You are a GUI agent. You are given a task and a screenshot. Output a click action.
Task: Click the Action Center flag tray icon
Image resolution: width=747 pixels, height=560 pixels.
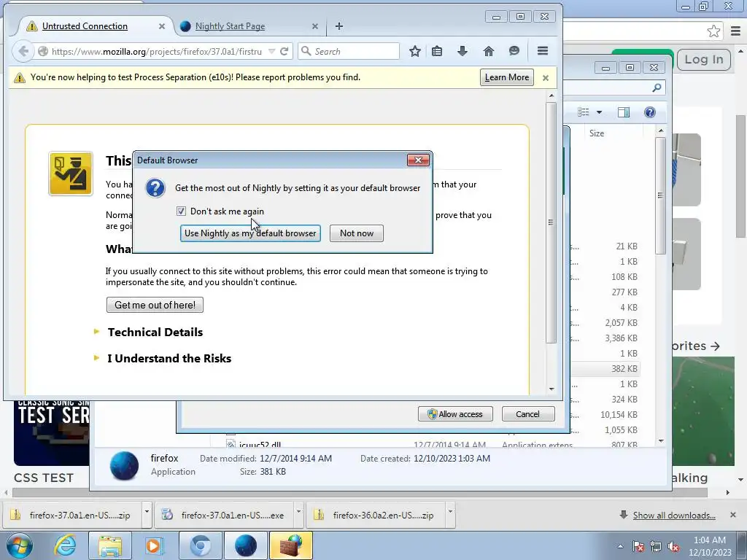638,547
